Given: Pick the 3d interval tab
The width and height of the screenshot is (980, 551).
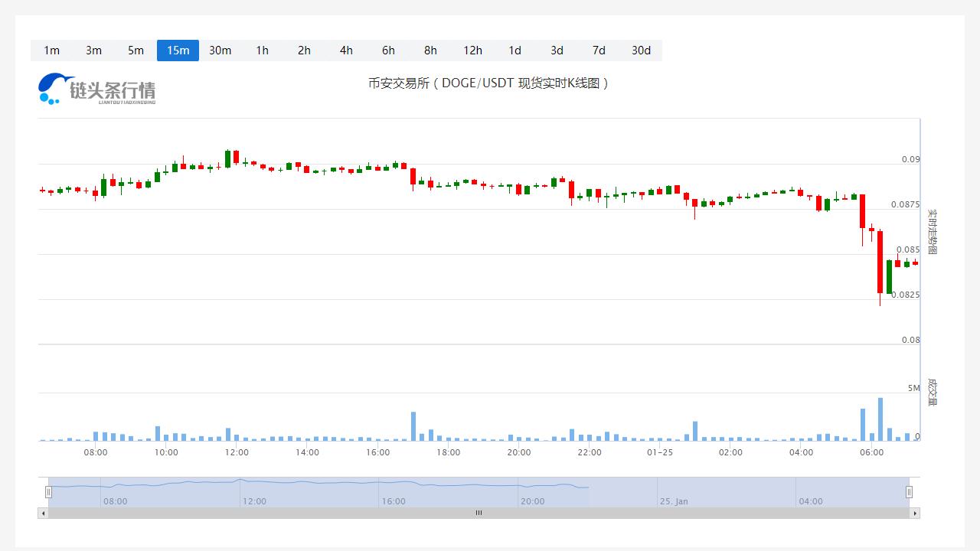Looking at the screenshot, I should (557, 51).
